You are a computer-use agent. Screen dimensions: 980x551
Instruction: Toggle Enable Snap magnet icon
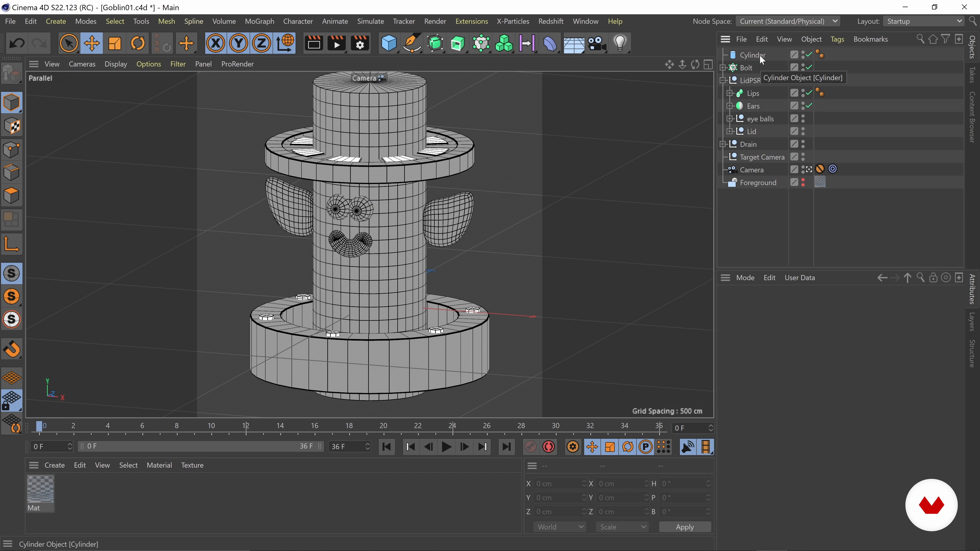(12, 349)
